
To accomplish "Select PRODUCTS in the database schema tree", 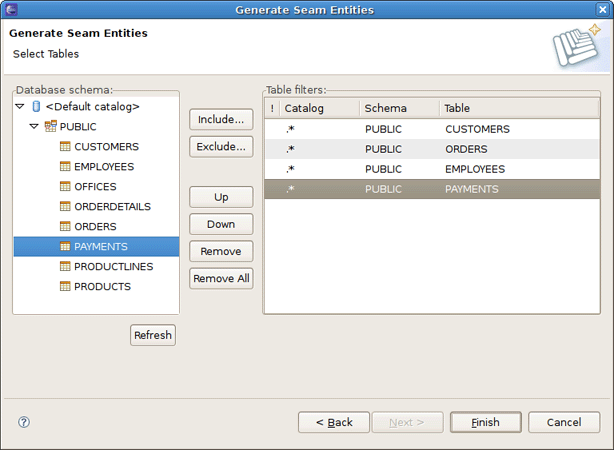I will [x=102, y=287].
